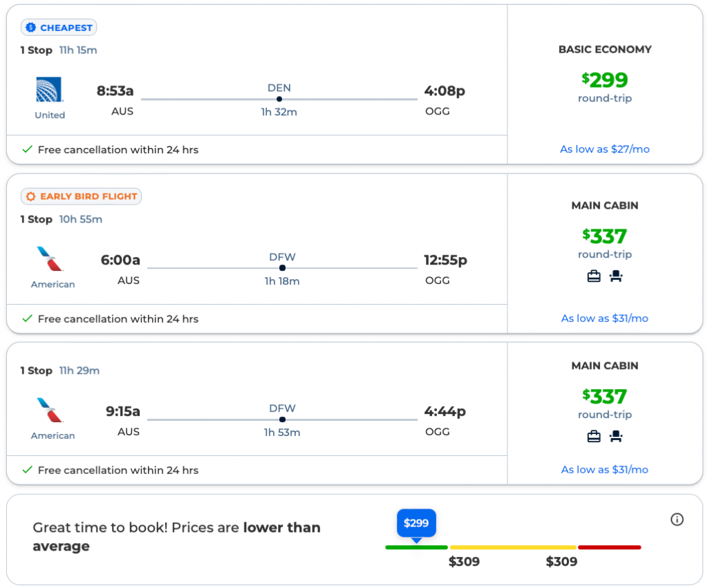
Task: Click the sun icon in Early Bird badge
Action: [30, 196]
